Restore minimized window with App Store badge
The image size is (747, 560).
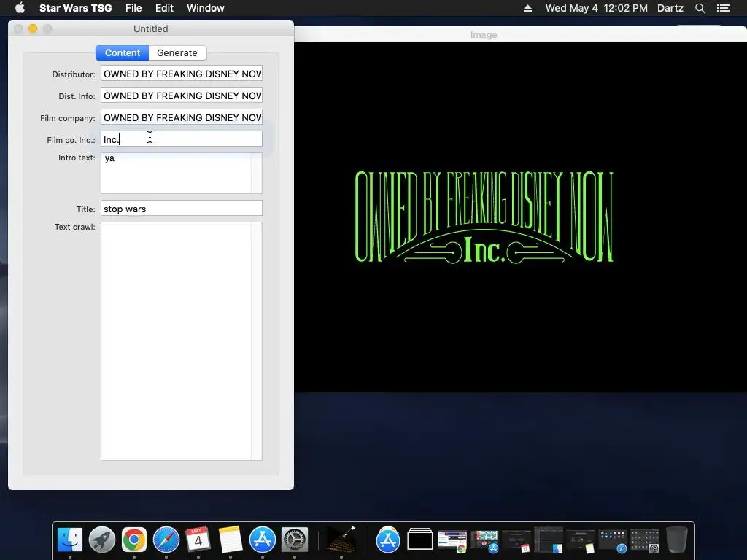[484, 541]
